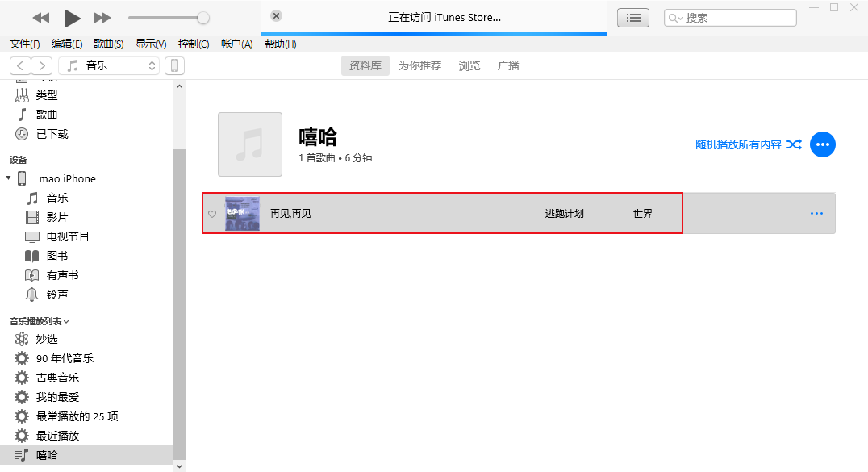Switch to the 浏览 tab

(469, 65)
